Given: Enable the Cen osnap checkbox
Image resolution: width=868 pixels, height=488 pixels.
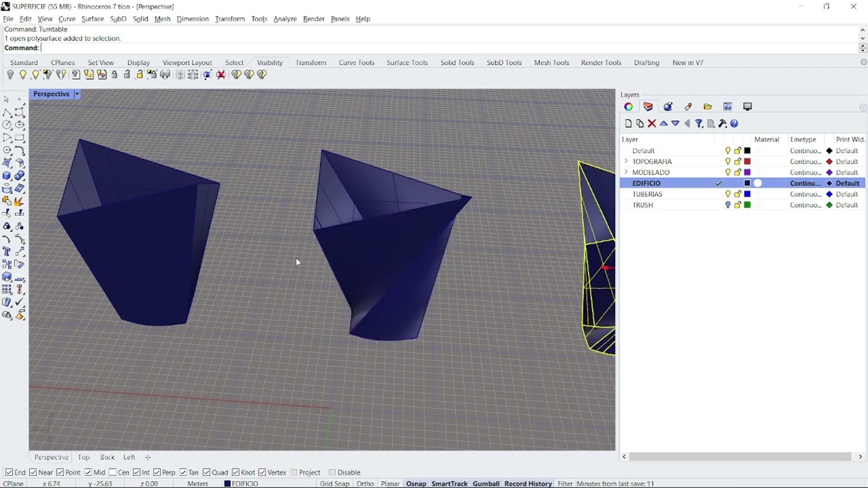Looking at the screenshot, I should [x=113, y=472].
